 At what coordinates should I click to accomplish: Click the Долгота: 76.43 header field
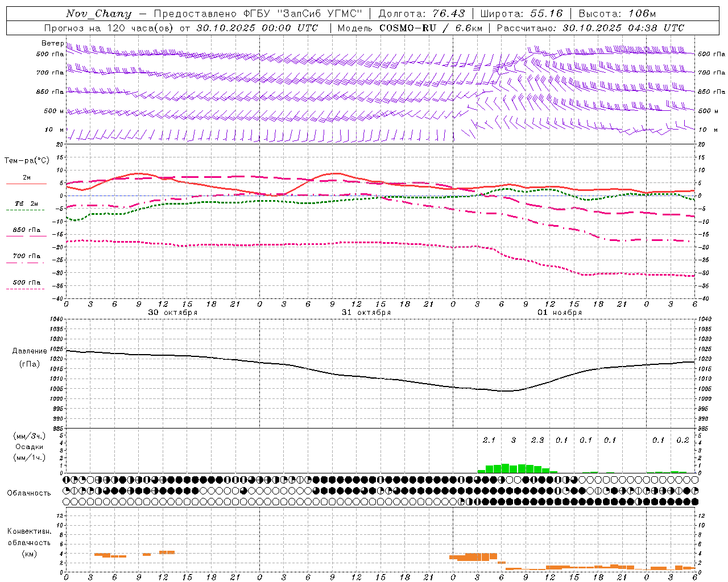[421, 14]
